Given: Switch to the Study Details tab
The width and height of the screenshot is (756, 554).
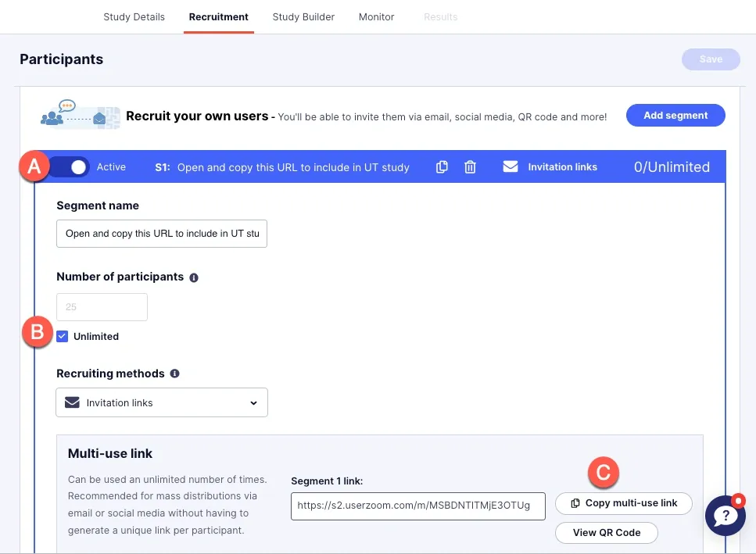Looking at the screenshot, I should point(134,16).
